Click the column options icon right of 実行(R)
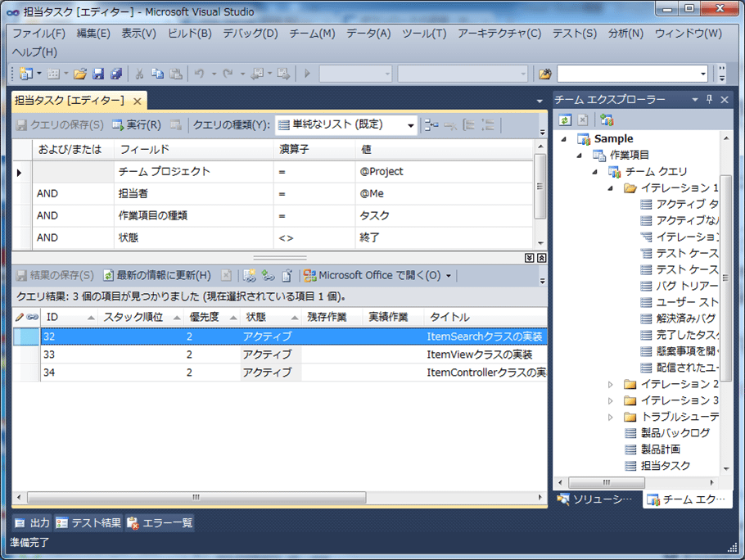This screenshot has width=745, height=560. tap(176, 125)
